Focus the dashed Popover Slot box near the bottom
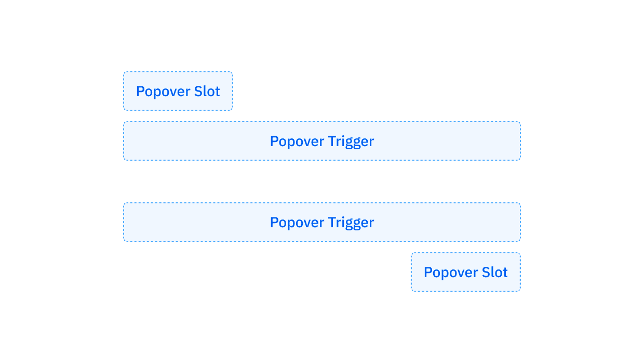 (465, 272)
